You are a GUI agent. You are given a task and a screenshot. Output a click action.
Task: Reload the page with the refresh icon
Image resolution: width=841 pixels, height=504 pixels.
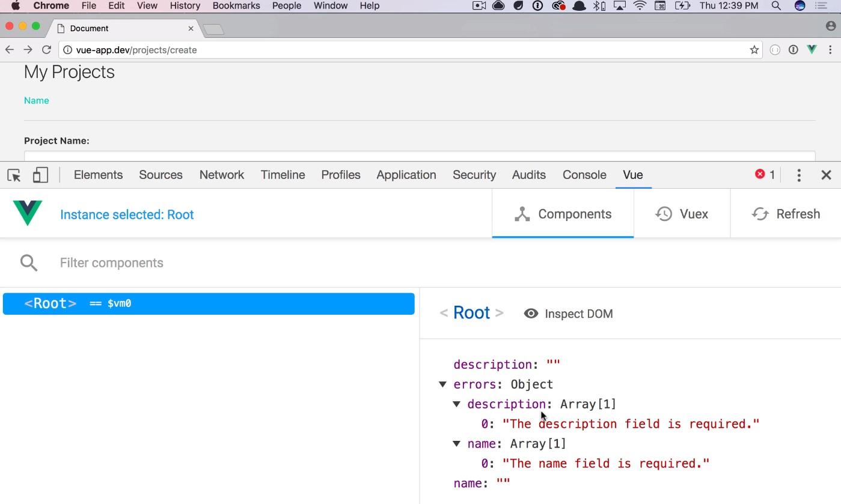click(x=46, y=50)
